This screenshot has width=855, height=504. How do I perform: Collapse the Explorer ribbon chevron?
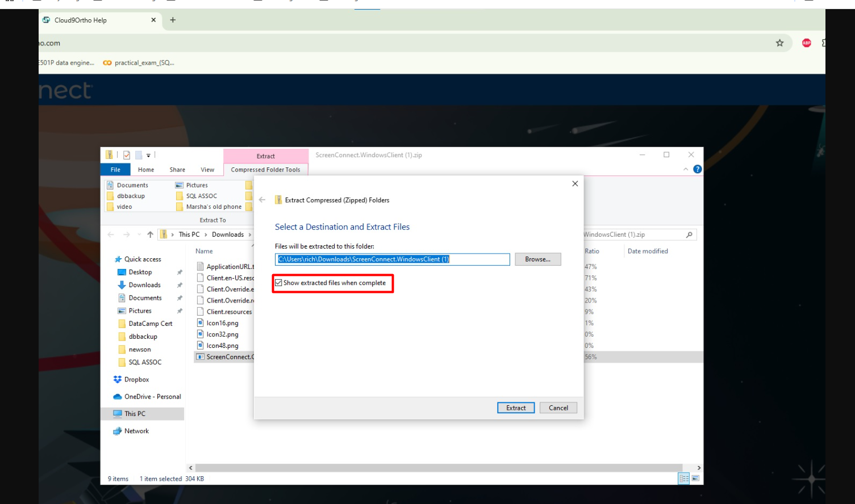coord(686,169)
